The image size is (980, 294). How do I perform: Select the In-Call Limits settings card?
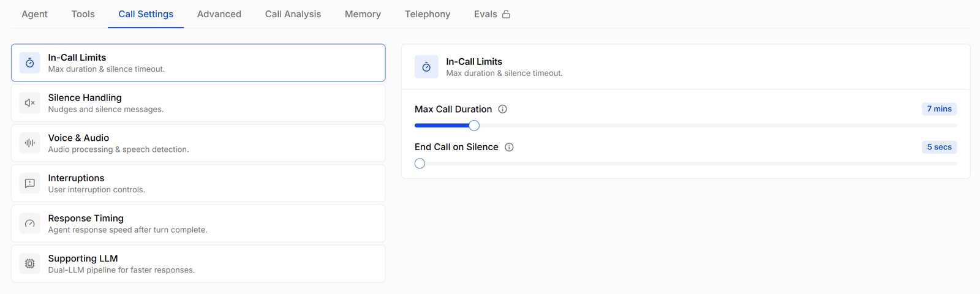198,62
